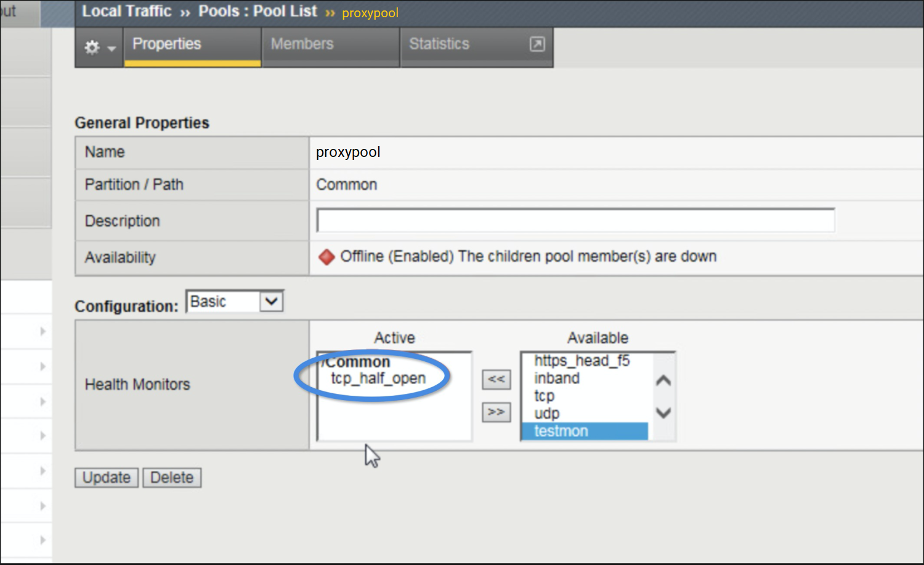Open Statistics in new window icon
The width and height of the screenshot is (924, 565).
pos(537,44)
